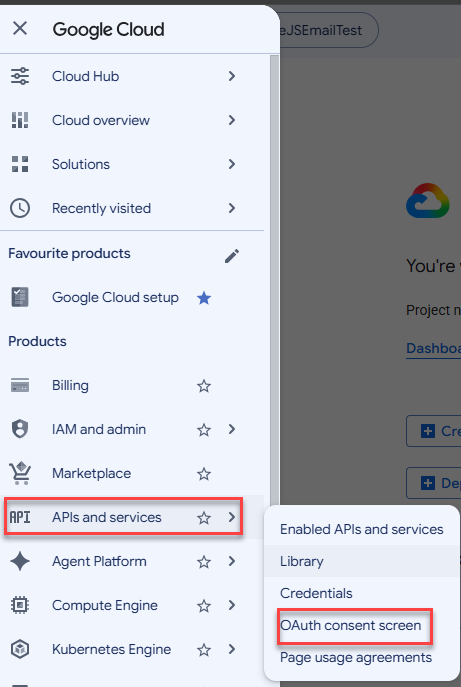
Task: Pin IAM and admin with its star
Action: tap(204, 430)
